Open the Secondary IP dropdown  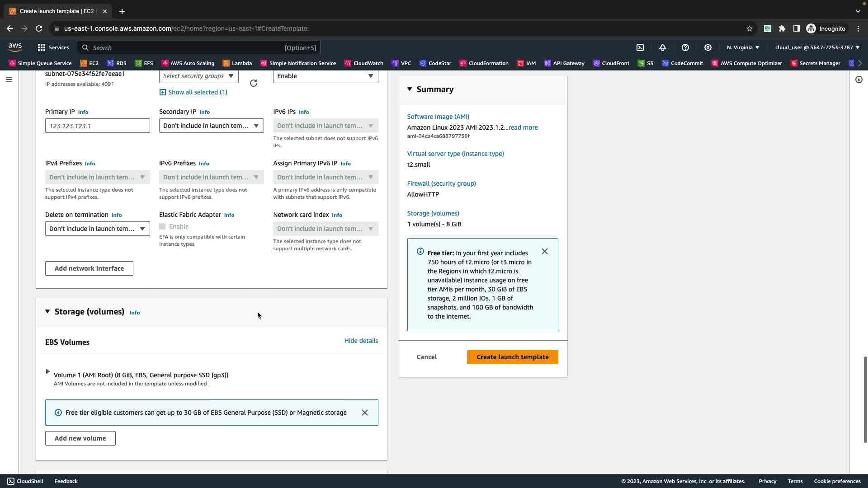[x=211, y=126]
